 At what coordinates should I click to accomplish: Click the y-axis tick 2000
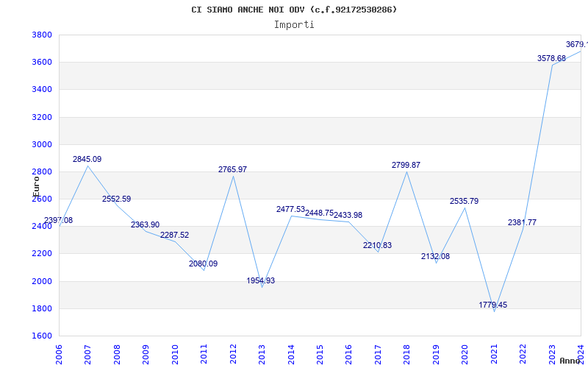click(x=42, y=281)
